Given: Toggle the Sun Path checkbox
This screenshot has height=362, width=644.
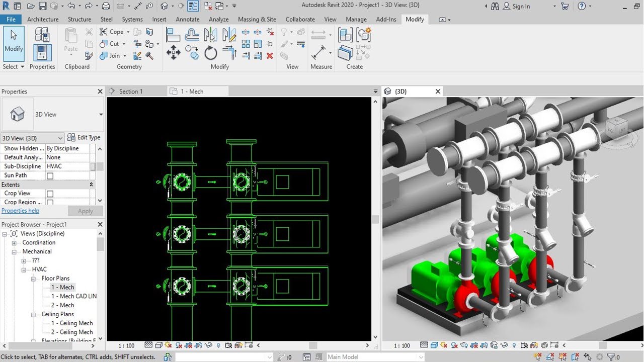Looking at the screenshot, I should coord(50,176).
